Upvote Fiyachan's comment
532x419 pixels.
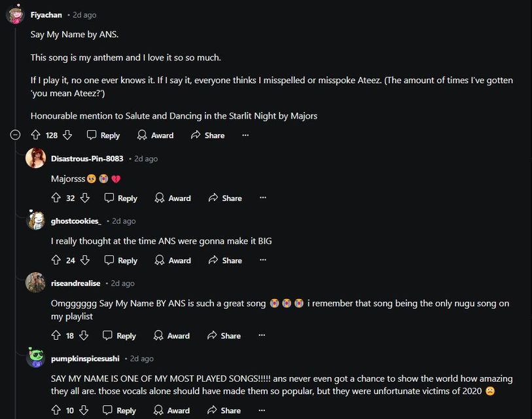coord(33,135)
